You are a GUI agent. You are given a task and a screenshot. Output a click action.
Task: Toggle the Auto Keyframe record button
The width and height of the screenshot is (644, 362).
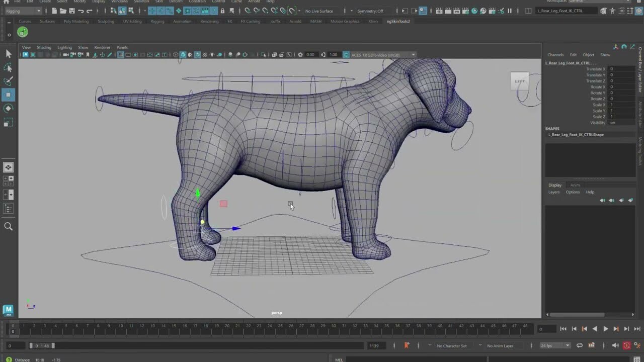point(627,345)
